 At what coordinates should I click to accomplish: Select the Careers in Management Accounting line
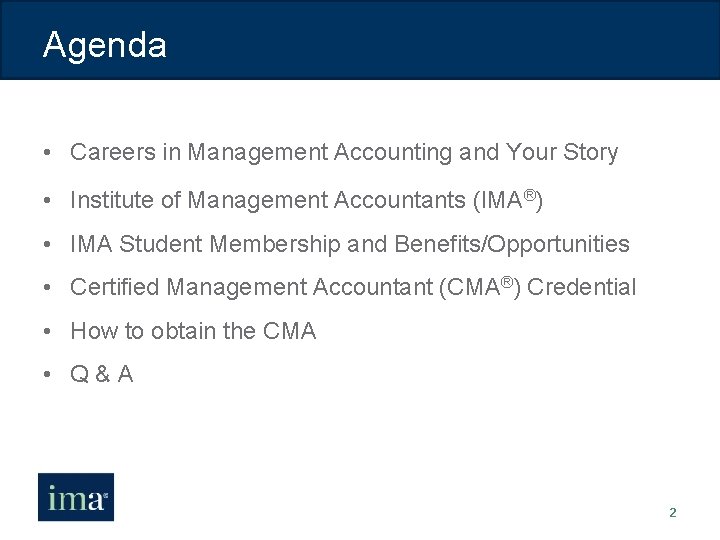(x=344, y=153)
